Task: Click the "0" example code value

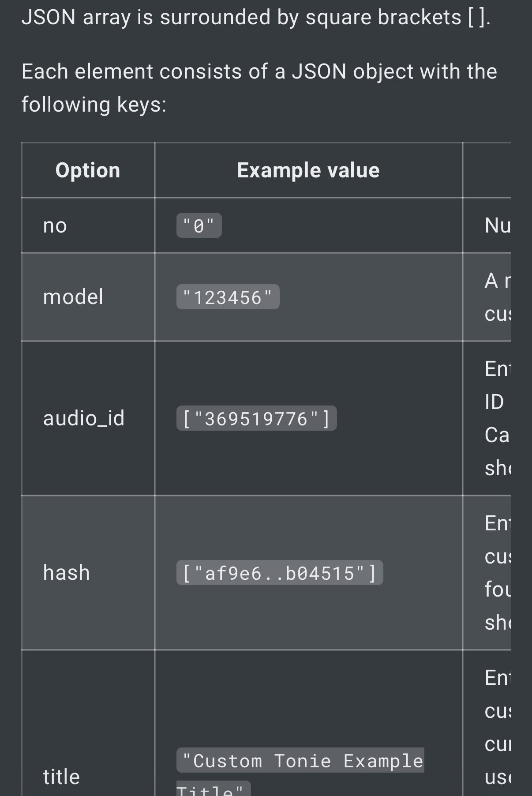Action: tap(199, 226)
